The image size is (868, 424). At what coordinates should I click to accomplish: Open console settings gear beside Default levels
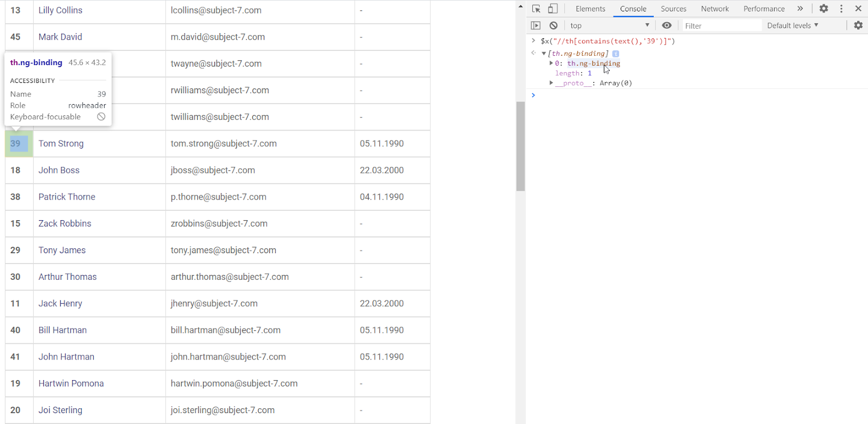(858, 25)
